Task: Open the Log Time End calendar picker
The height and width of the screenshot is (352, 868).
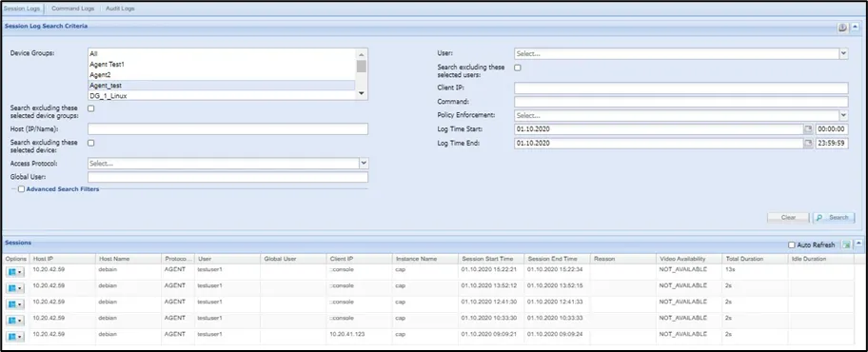Action: pos(808,143)
